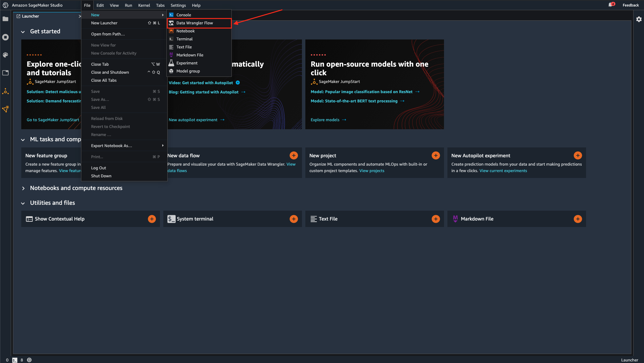644x363 pixels.
Task: Click the View projects link
Action: coord(372,171)
